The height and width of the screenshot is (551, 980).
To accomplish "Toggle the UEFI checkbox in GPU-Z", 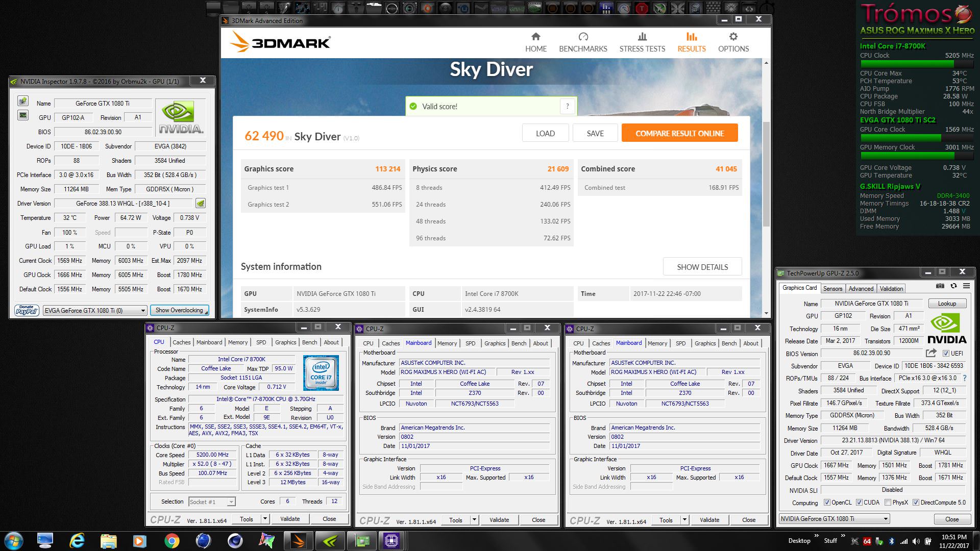I will pyautogui.click(x=946, y=354).
